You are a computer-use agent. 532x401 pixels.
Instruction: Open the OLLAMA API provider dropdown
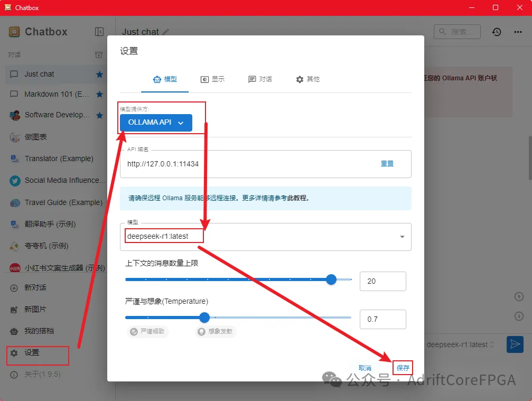coord(156,123)
